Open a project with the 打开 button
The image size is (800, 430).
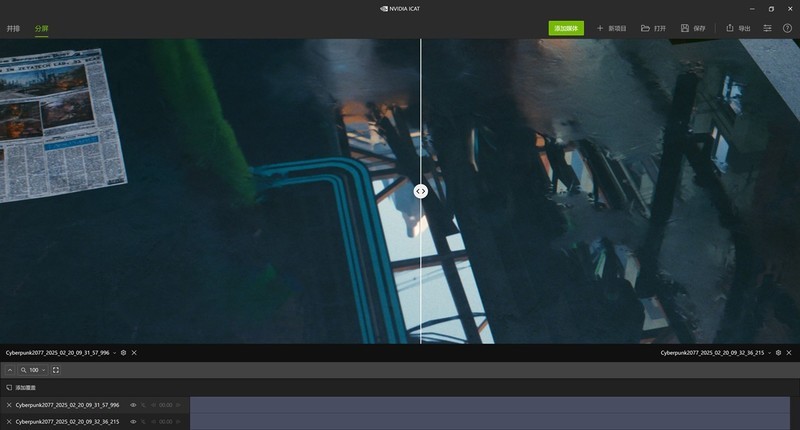point(654,28)
